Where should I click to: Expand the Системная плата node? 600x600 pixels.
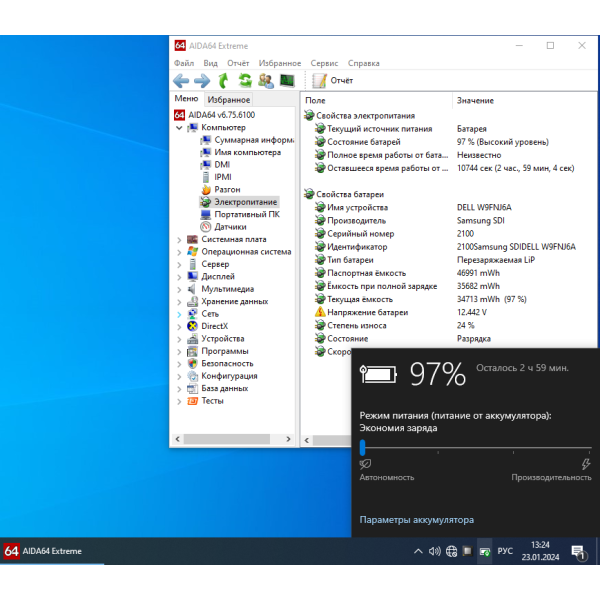pyautogui.click(x=179, y=240)
